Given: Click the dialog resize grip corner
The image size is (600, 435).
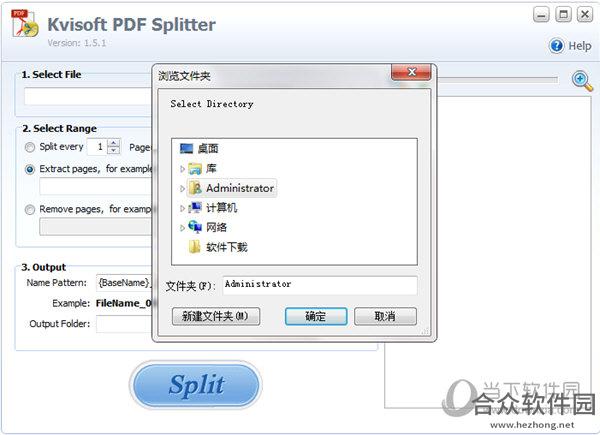Looking at the screenshot, I should (x=425, y=331).
